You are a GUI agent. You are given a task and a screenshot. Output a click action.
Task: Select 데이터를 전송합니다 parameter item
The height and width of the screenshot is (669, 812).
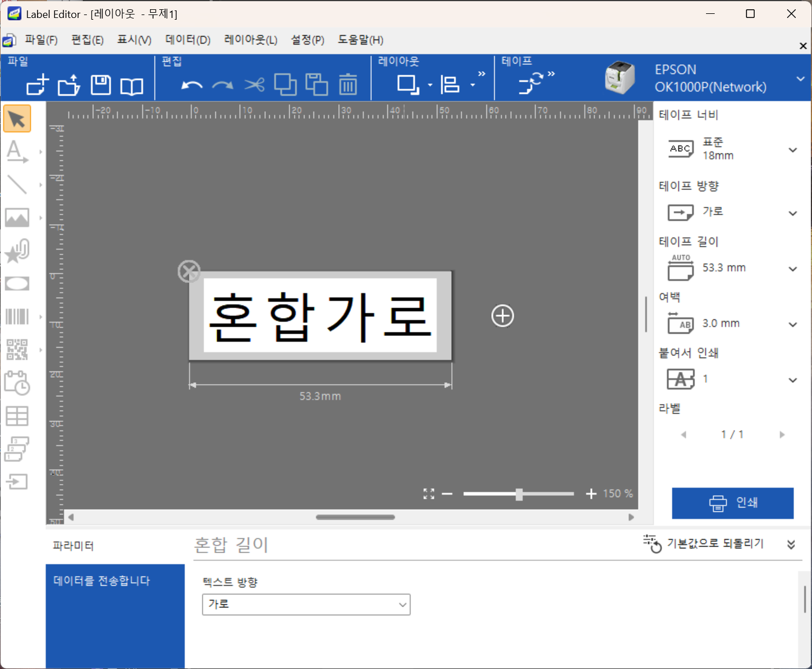(115, 581)
